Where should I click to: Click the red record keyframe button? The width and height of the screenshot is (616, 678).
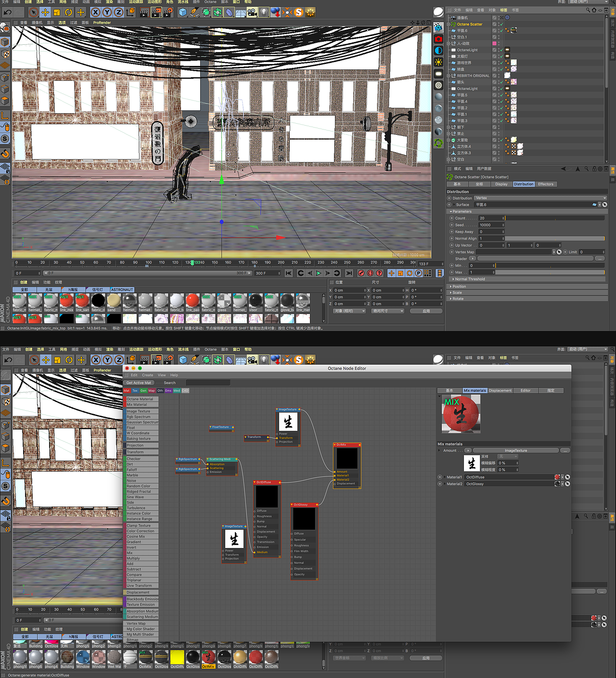point(361,273)
